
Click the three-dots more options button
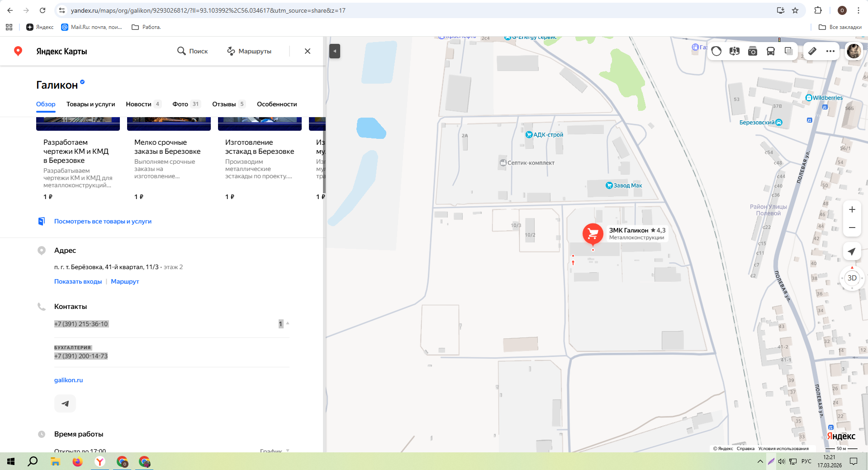click(830, 51)
